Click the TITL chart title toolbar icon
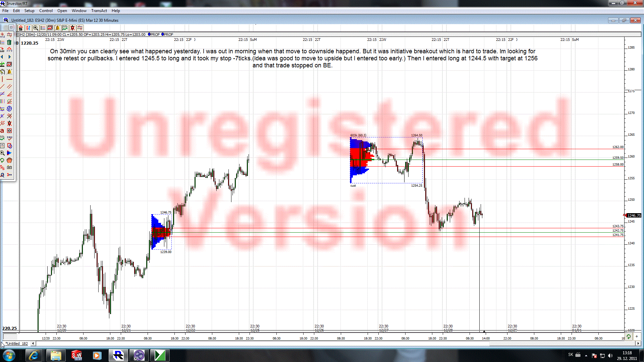Screen dimensions: 644x362 click(x=65, y=28)
